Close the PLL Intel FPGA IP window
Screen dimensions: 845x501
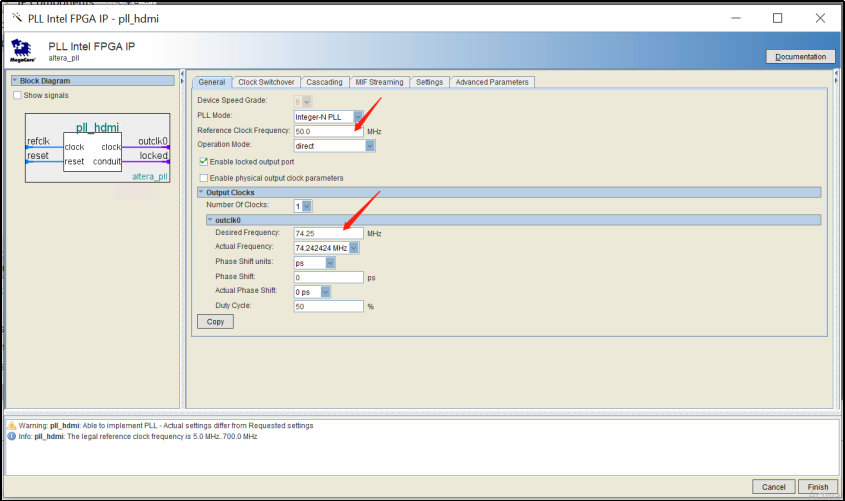820,18
